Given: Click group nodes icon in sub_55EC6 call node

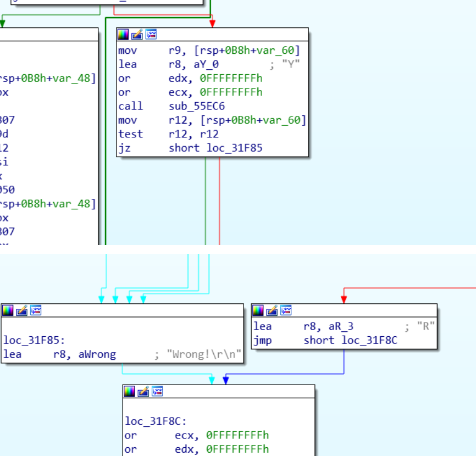Looking at the screenshot, I should click(151, 35).
